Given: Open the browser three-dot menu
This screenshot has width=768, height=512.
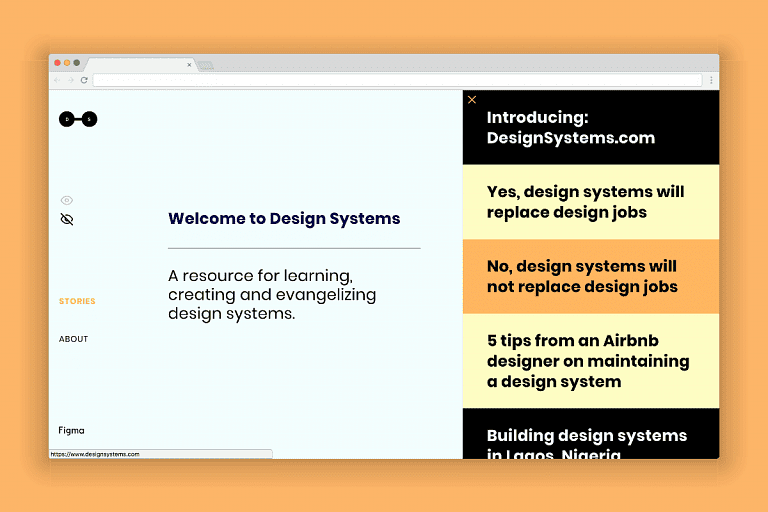Looking at the screenshot, I should point(711,80).
